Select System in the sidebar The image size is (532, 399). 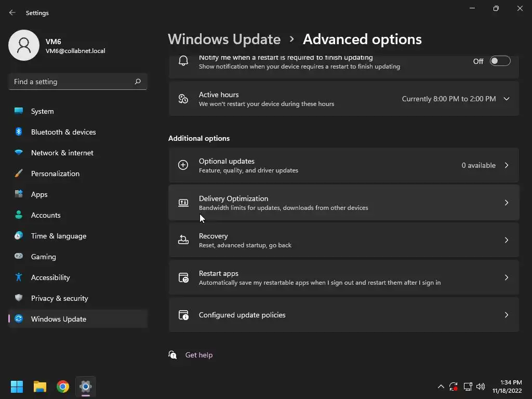[x=78, y=111]
